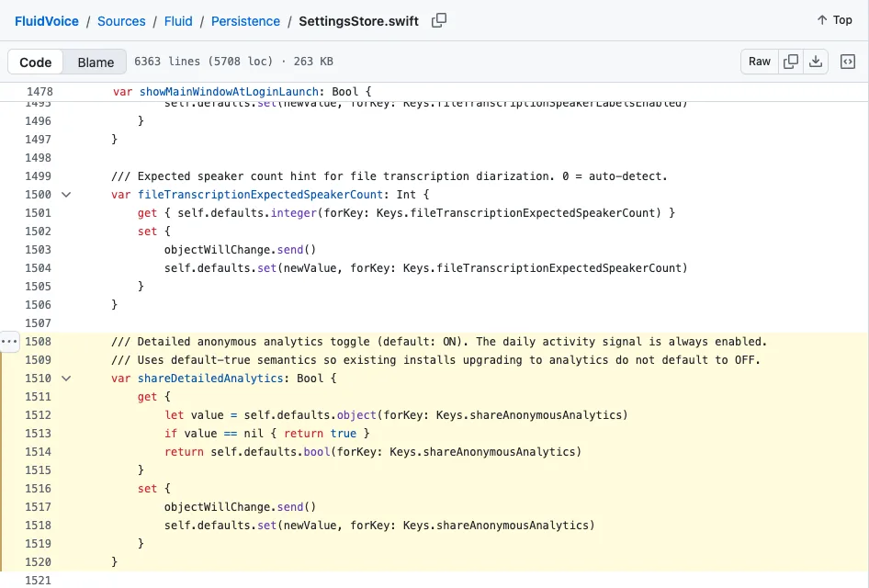869x588 pixels.
Task: Open the Sources folder breadcrumb
Action: point(121,21)
